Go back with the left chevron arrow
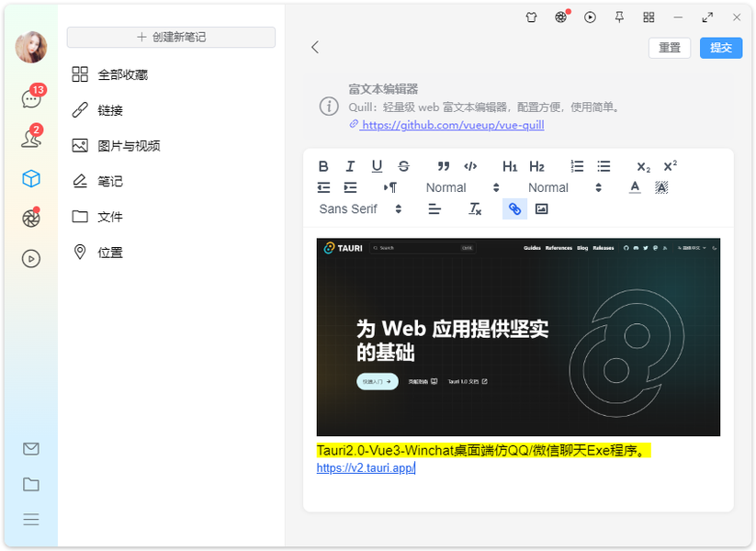This screenshot has height=551, width=756. (x=315, y=47)
